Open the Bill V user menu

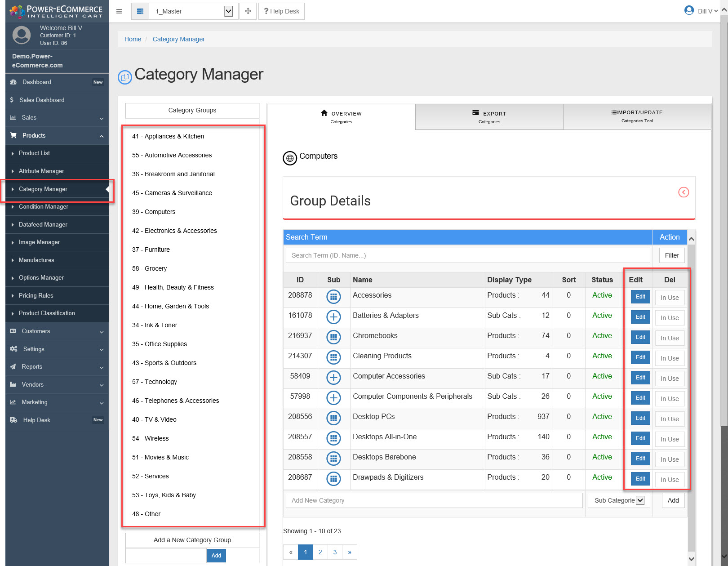point(701,11)
